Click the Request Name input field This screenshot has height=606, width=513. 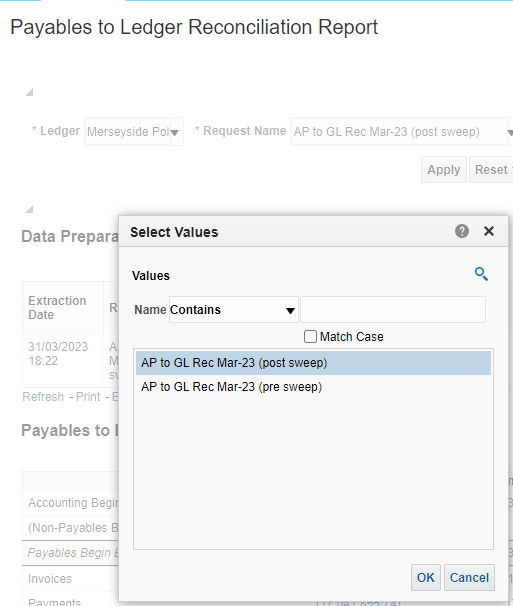pyautogui.click(x=399, y=132)
